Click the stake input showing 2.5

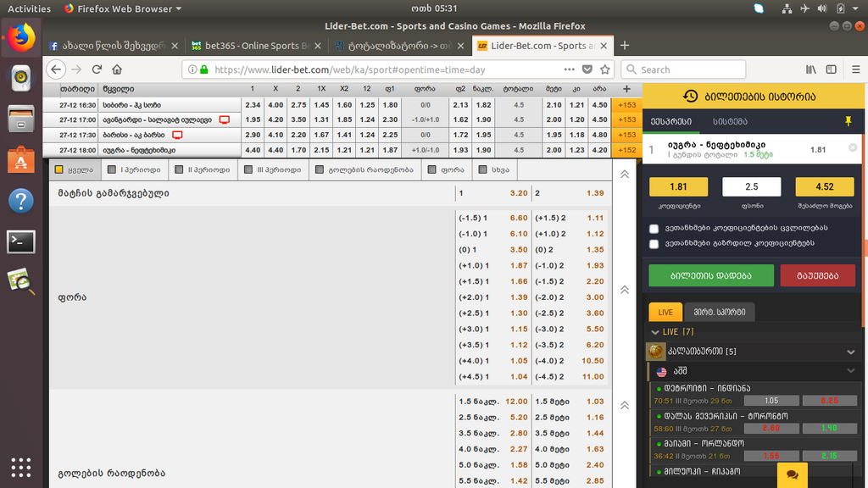pos(751,187)
